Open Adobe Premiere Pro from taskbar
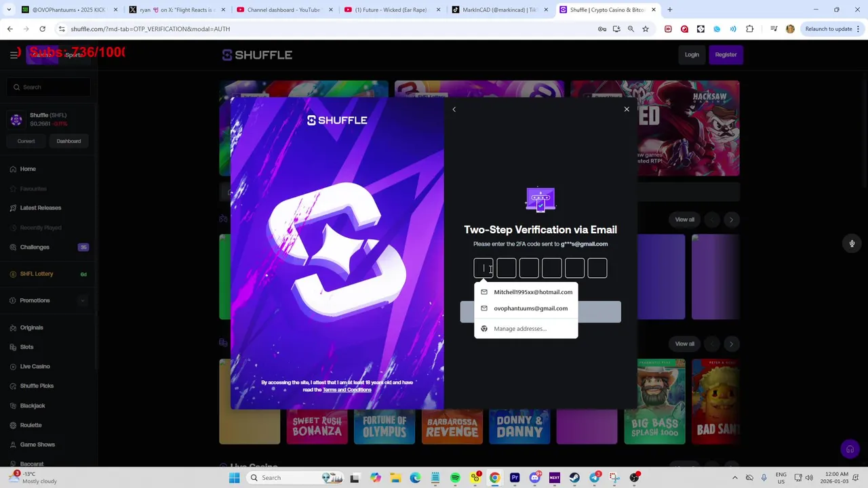Image resolution: width=868 pixels, height=488 pixels. coord(515,478)
